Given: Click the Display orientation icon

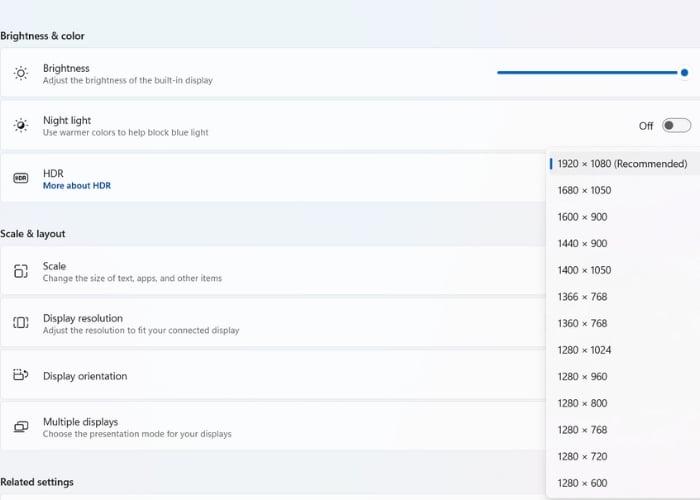Looking at the screenshot, I should (21, 376).
